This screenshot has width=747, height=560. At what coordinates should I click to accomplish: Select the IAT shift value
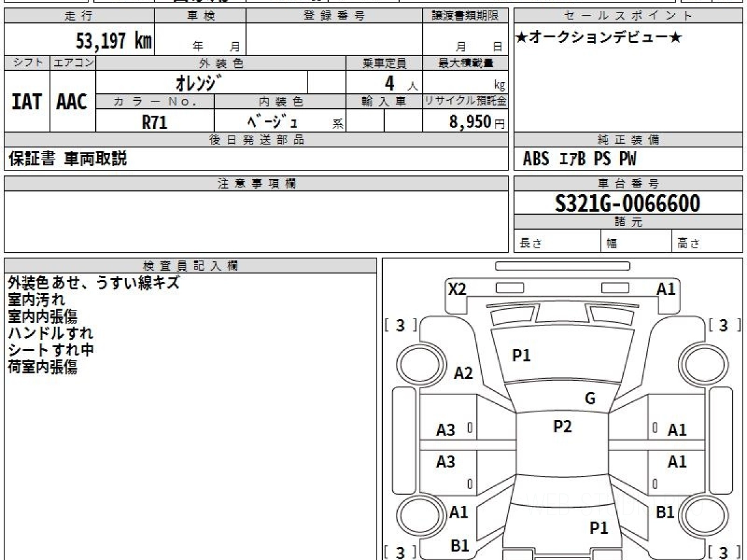tap(27, 101)
